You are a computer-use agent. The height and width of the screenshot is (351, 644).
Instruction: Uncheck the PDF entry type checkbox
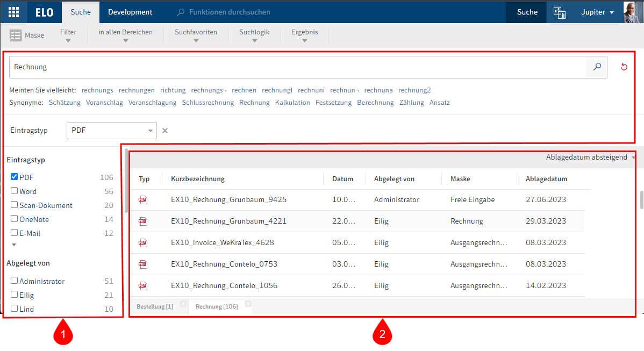[x=15, y=177]
